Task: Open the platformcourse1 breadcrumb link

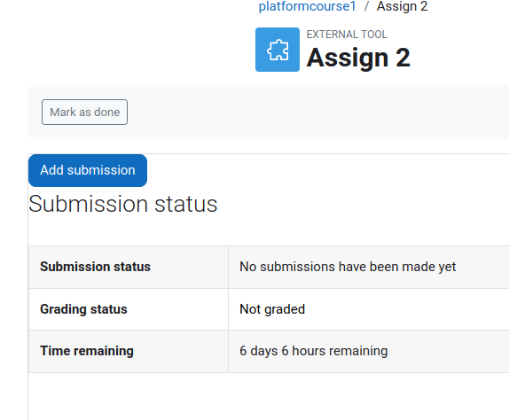Action: 307,6
